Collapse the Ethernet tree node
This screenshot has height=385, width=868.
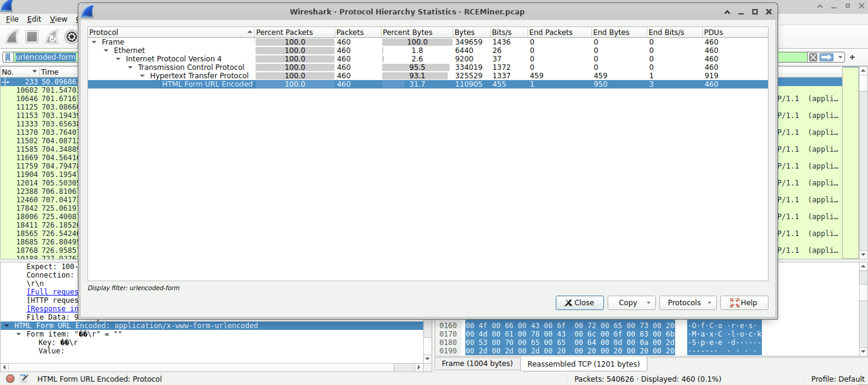[x=106, y=51]
